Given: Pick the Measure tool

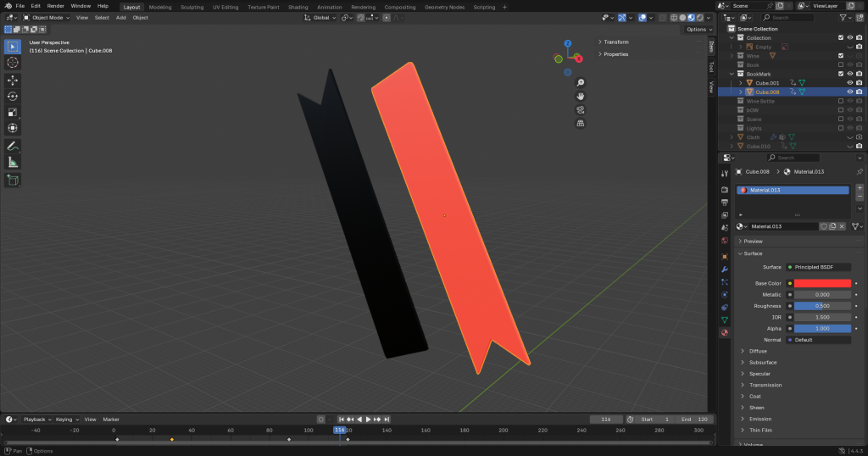Looking at the screenshot, I should (13, 162).
